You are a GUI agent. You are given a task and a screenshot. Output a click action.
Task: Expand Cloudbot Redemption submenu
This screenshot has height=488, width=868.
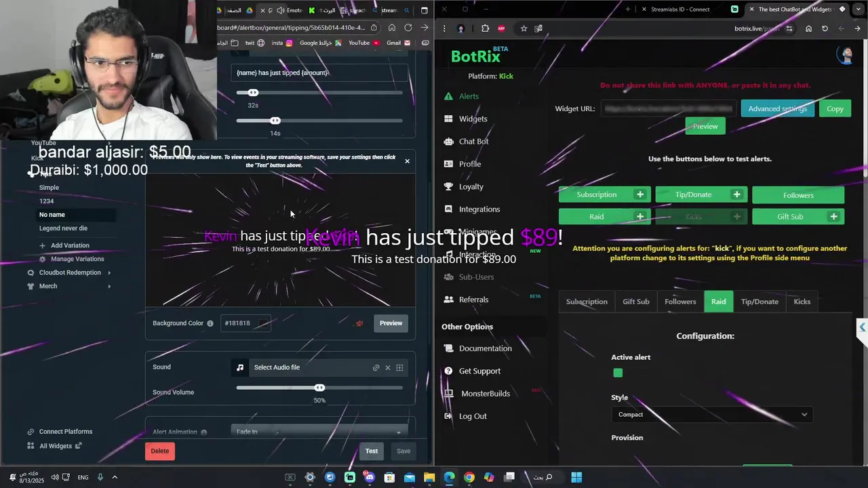coord(109,272)
